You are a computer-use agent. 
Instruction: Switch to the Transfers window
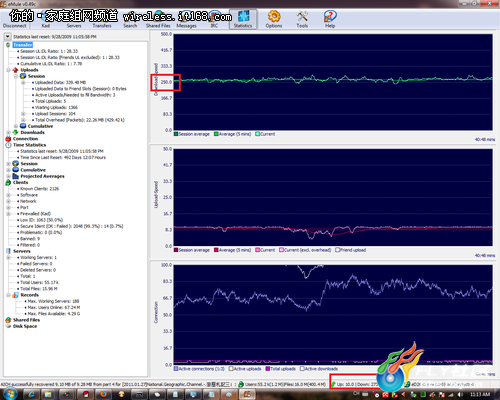click(x=102, y=26)
